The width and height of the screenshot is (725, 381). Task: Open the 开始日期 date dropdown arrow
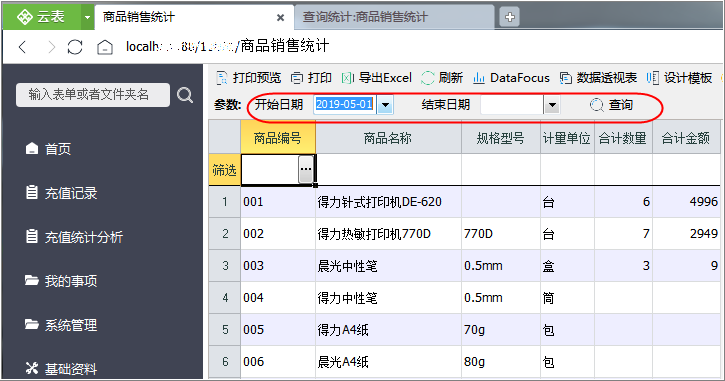385,105
